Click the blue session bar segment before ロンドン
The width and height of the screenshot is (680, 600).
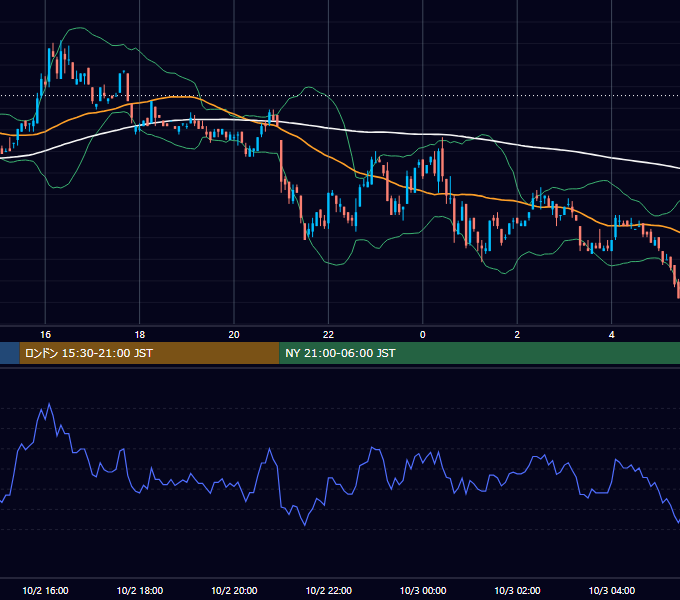10,353
